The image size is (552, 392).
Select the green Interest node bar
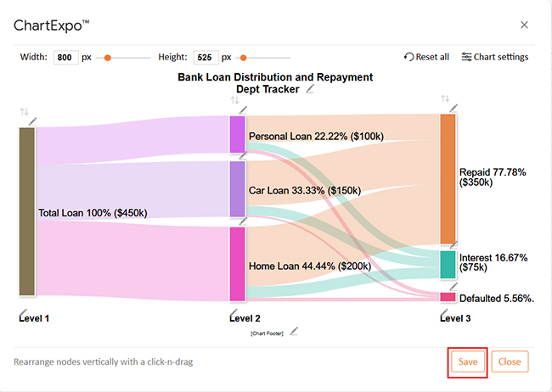click(448, 264)
